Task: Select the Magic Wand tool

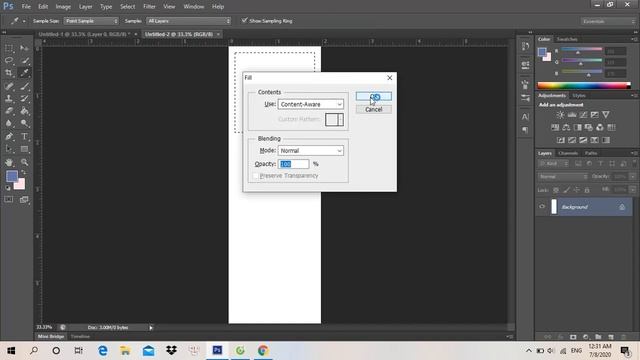Action: click(24, 60)
